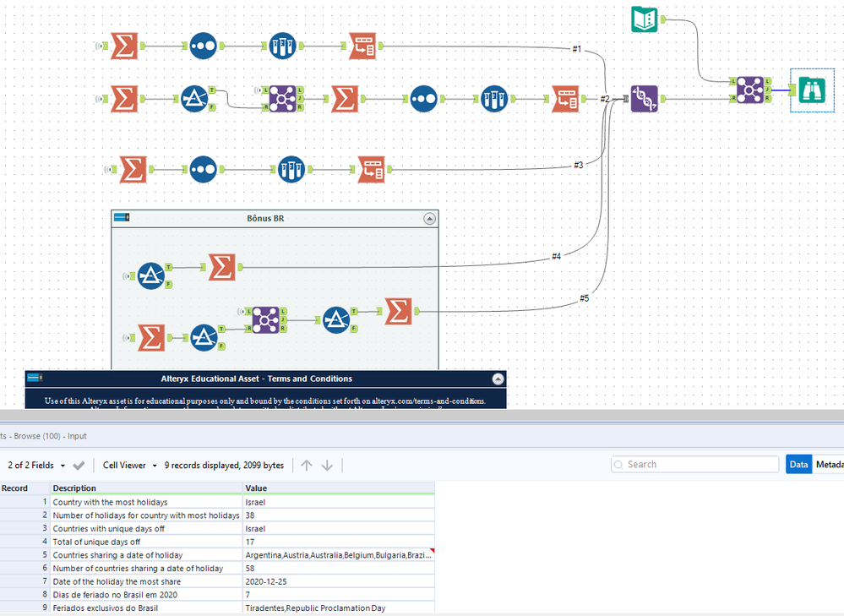Select the 'Number of holidays for country with most holidays' cell
This screenshot has height=616, width=844.
(x=147, y=515)
